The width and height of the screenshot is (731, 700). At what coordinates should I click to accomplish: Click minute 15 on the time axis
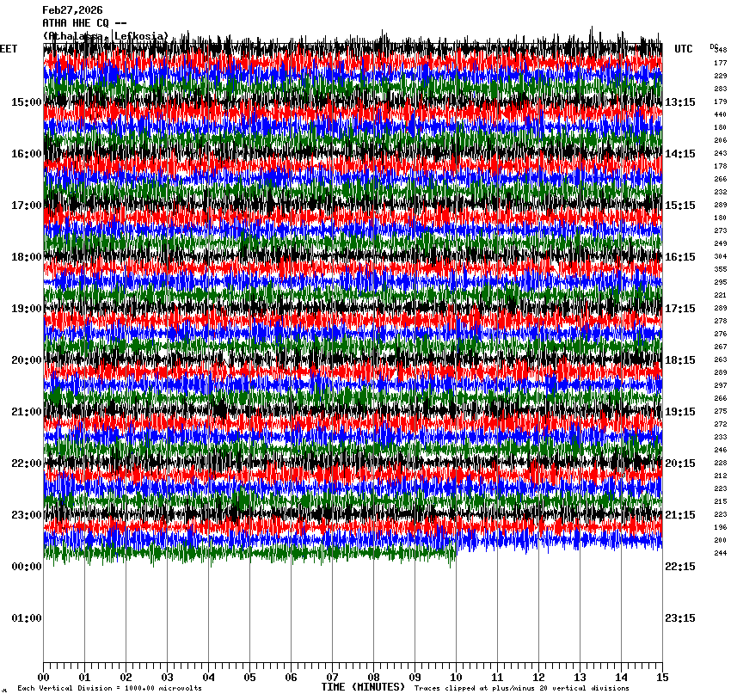661,678
